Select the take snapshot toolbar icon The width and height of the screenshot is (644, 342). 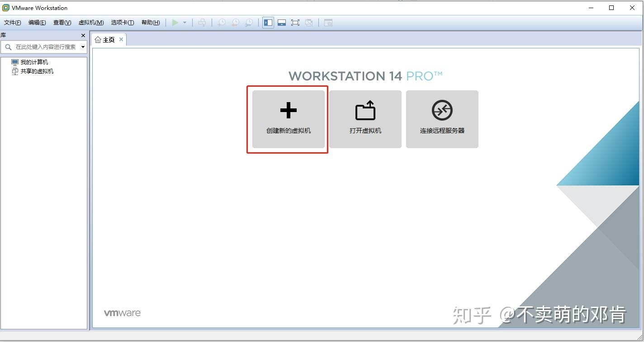[x=222, y=22]
